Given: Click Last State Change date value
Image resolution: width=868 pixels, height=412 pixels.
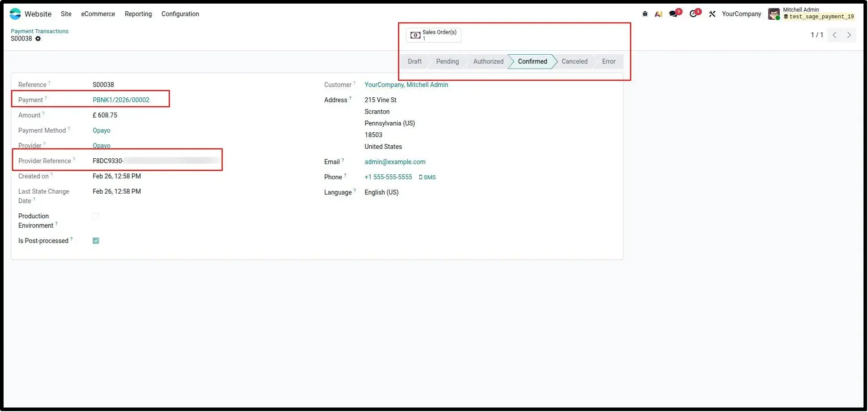Looking at the screenshot, I should [117, 191].
